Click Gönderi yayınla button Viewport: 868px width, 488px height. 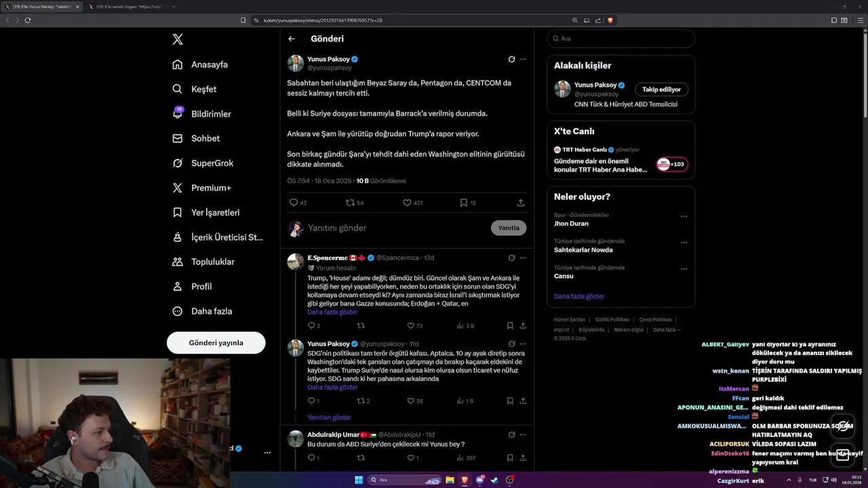point(216,342)
